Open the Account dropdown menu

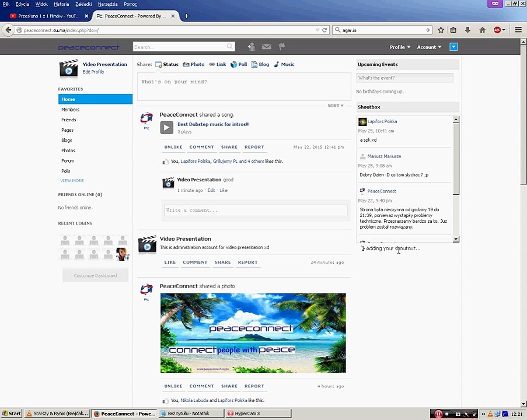(429, 47)
